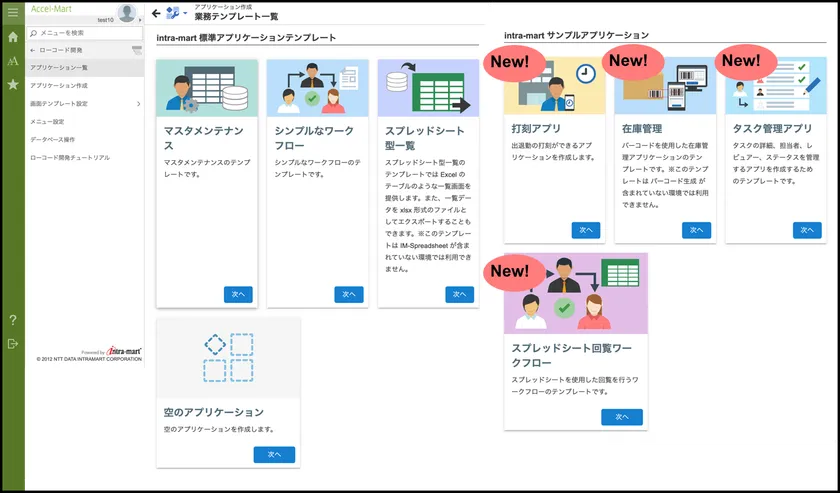Click 次へ on スプレッドシート型一覧 card

(x=460, y=294)
